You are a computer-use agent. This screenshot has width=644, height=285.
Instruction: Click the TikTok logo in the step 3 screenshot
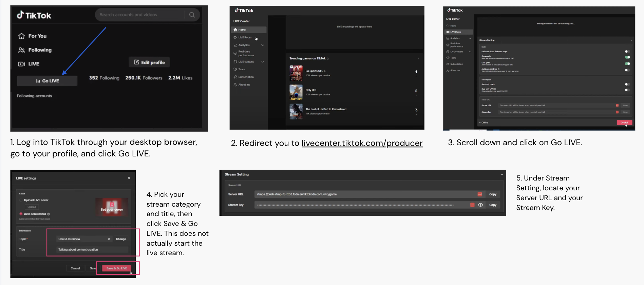click(x=455, y=10)
